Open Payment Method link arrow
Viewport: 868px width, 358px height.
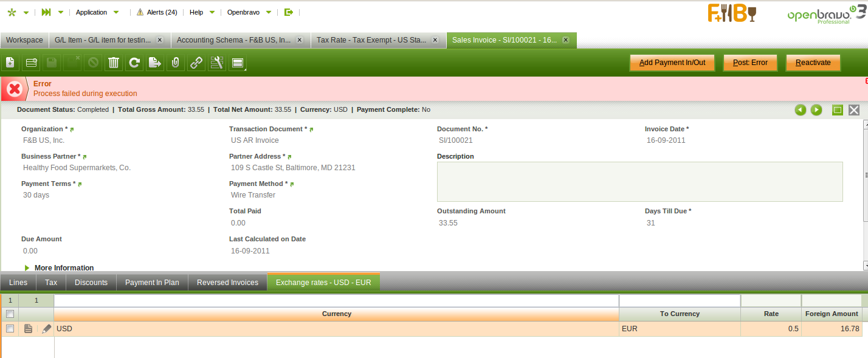point(292,184)
